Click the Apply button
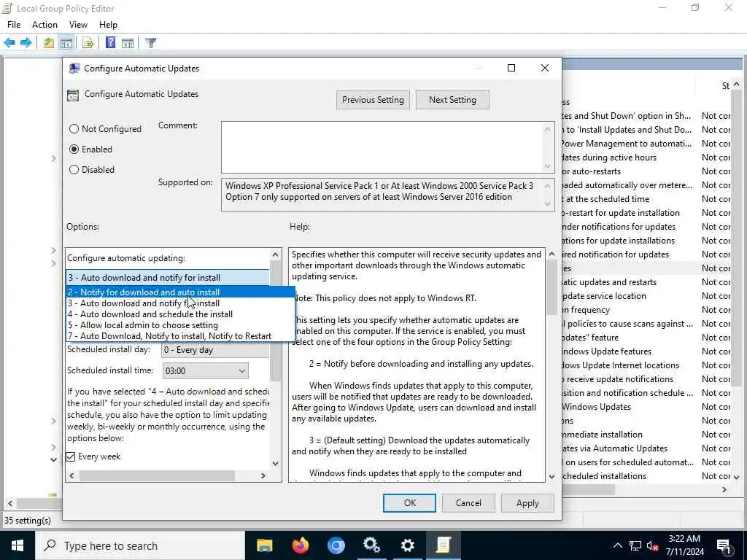Viewport: 747px width, 560px height. (527, 503)
